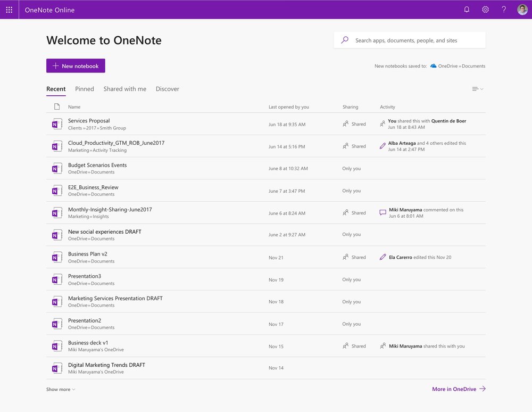The image size is (532, 412).
Task: Open More in OneDrive link
Action: click(x=459, y=389)
